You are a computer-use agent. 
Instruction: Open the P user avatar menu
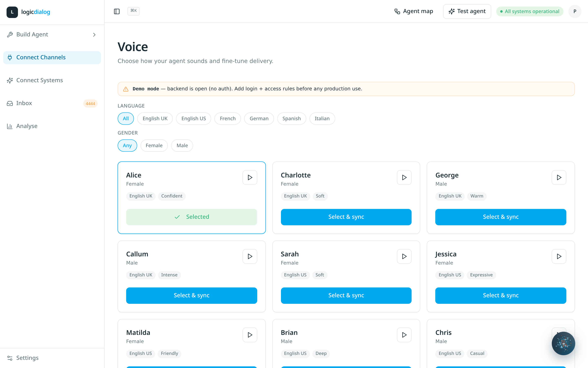click(575, 11)
